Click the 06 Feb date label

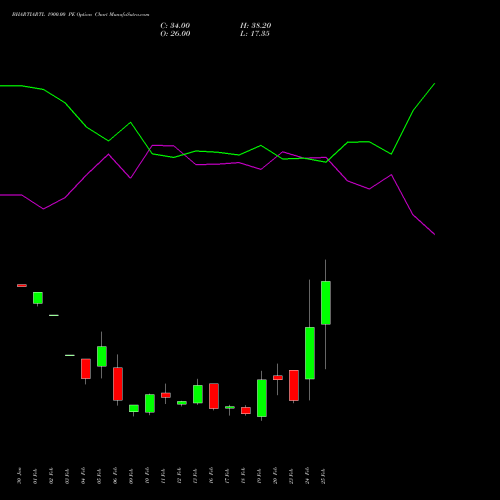pyautogui.click(x=115, y=476)
